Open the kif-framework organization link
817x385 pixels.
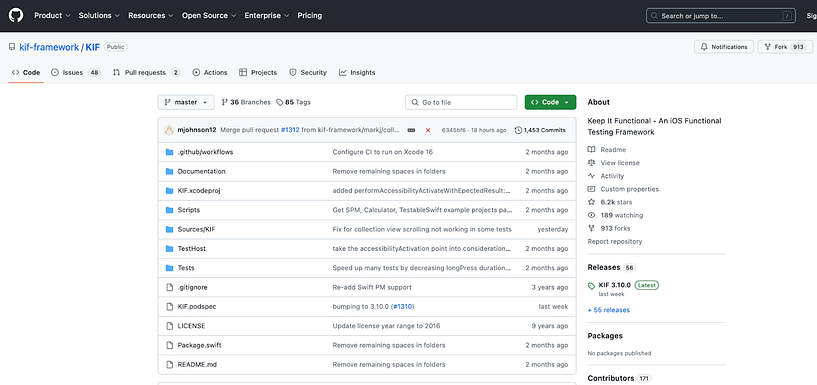(x=49, y=47)
